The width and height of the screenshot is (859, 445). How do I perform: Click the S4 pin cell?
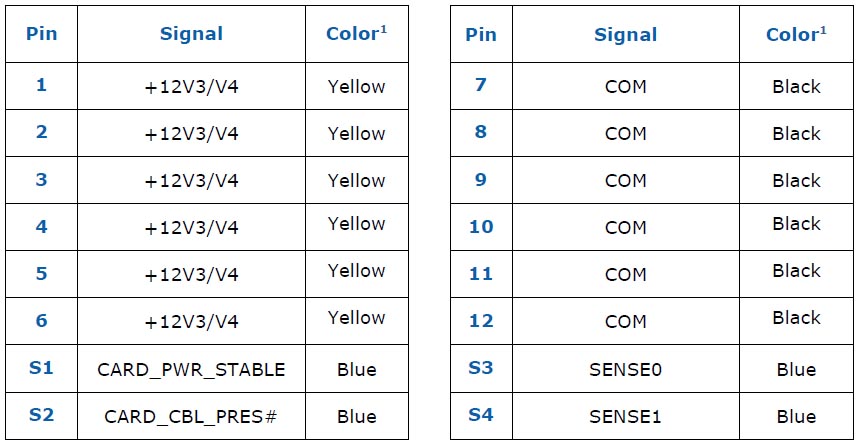[x=481, y=416]
